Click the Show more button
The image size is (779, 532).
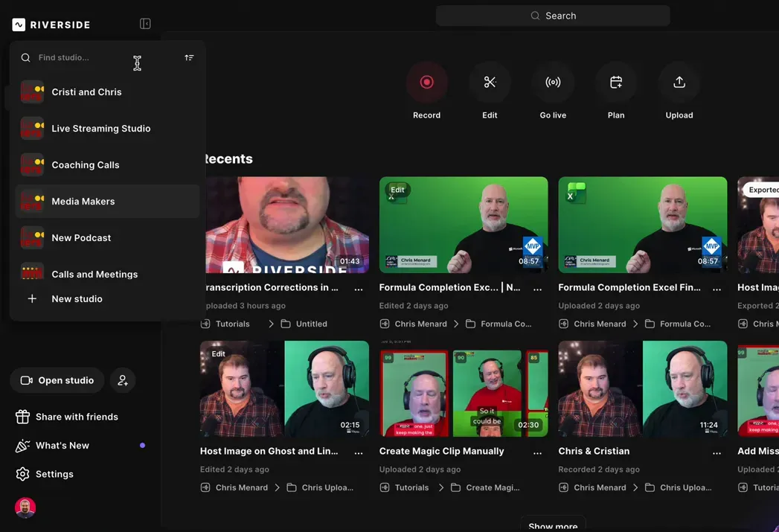click(553, 525)
